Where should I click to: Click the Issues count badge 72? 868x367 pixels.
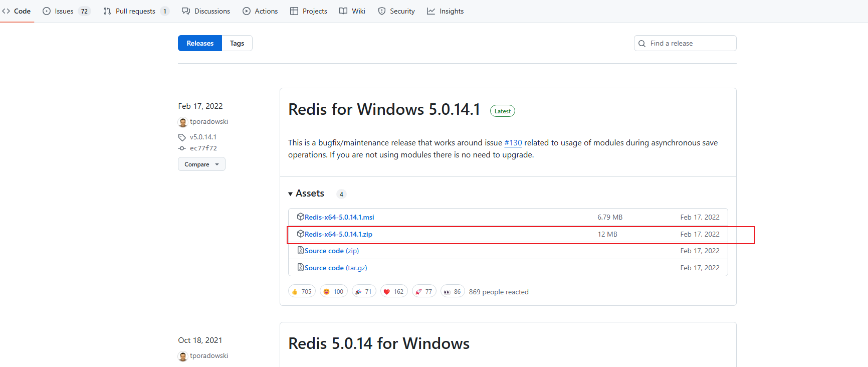click(x=84, y=11)
